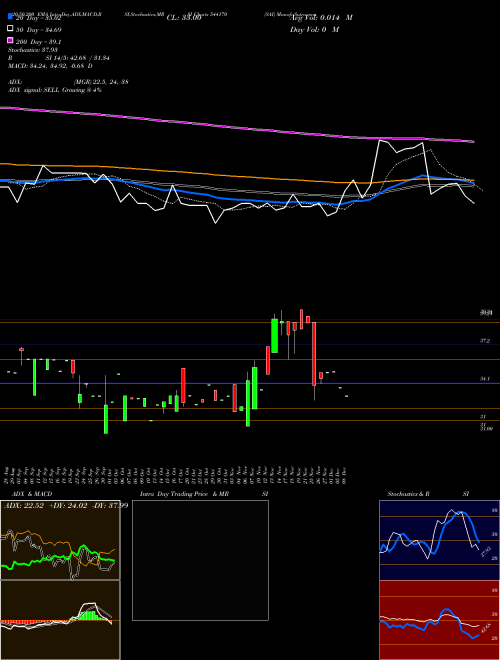This screenshot has width=500, height=660.
Task: Click the white 50 Day EMA legend swatch
Action: [x=11, y=29]
